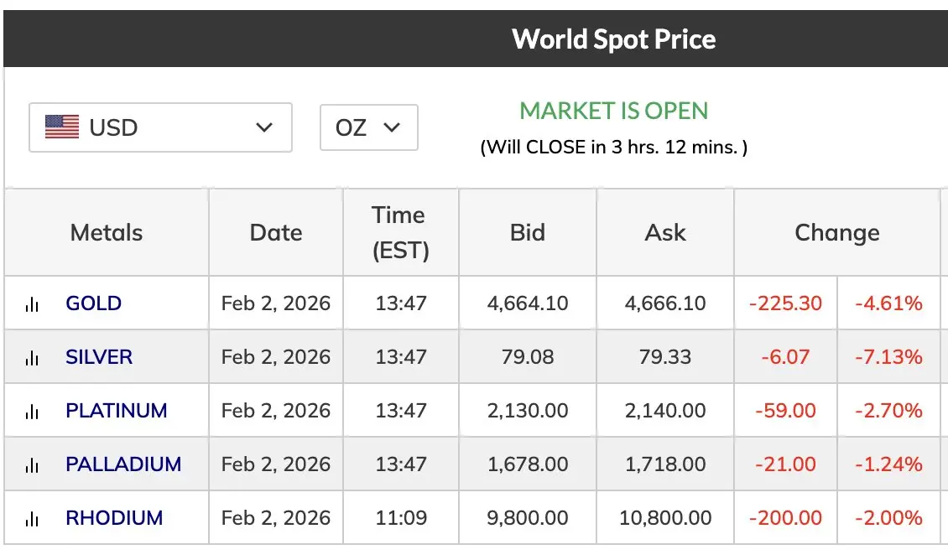Select the Time (EST) column header
This screenshot has width=948, height=560.
[x=400, y=232]
